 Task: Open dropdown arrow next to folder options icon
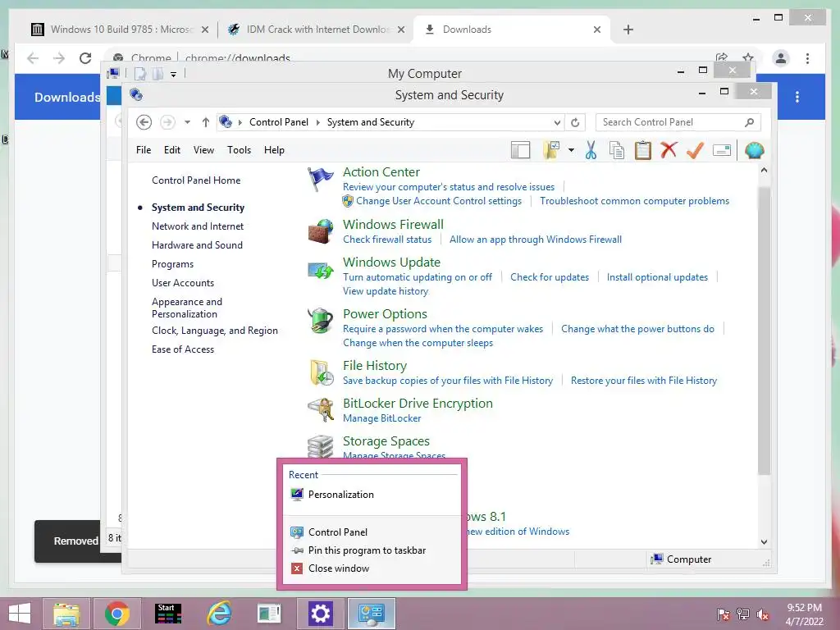coord(571,151)
